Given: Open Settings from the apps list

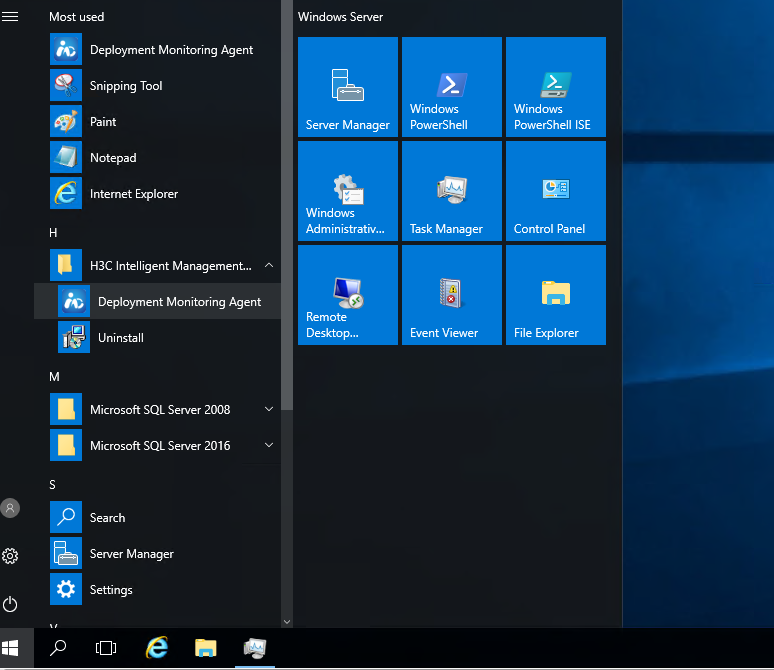Looking at the screenshot, I should (x=157, y=590).
